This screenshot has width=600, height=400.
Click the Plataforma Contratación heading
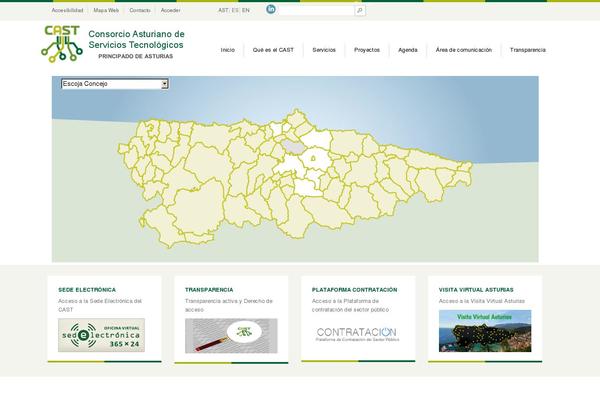tap(354, 290)
